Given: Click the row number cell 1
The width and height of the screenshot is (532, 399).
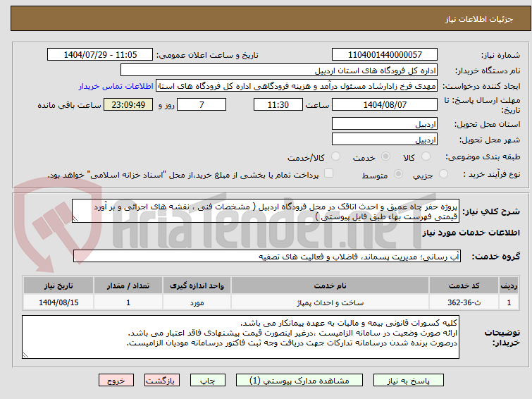Looking at the screenshot, I should 509,302.
